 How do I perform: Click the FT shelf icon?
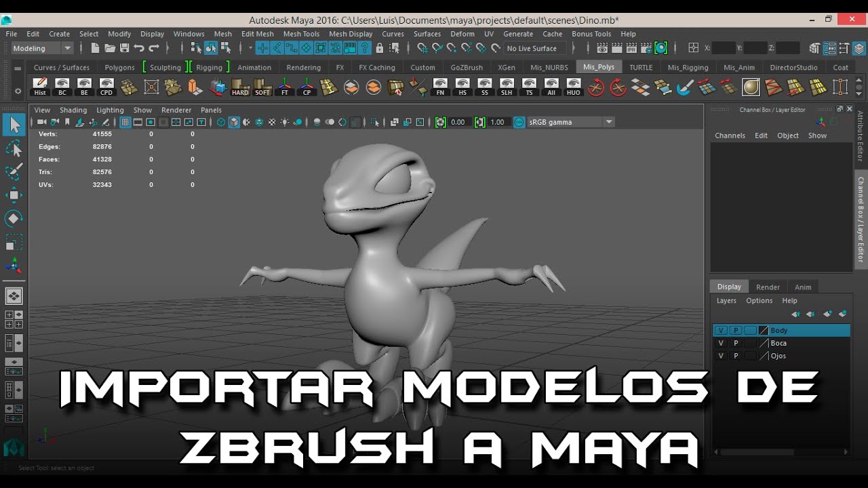(285, 87)
